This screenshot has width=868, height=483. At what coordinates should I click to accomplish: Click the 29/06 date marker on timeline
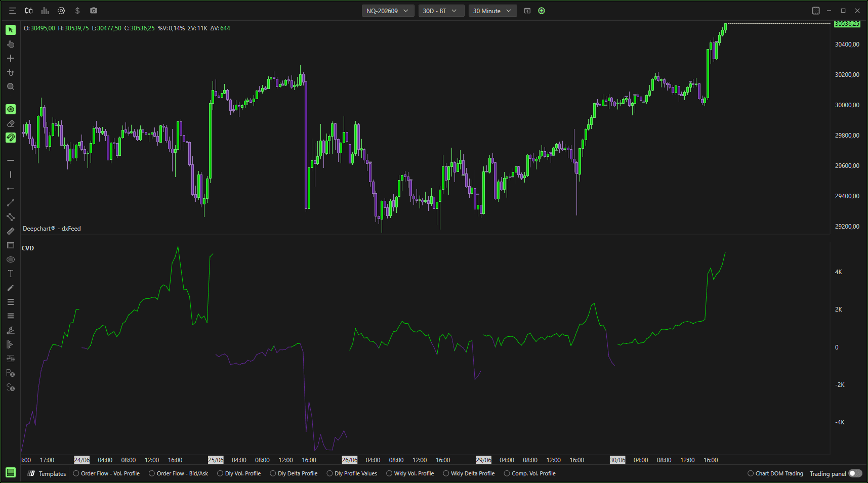pos(483,460)
